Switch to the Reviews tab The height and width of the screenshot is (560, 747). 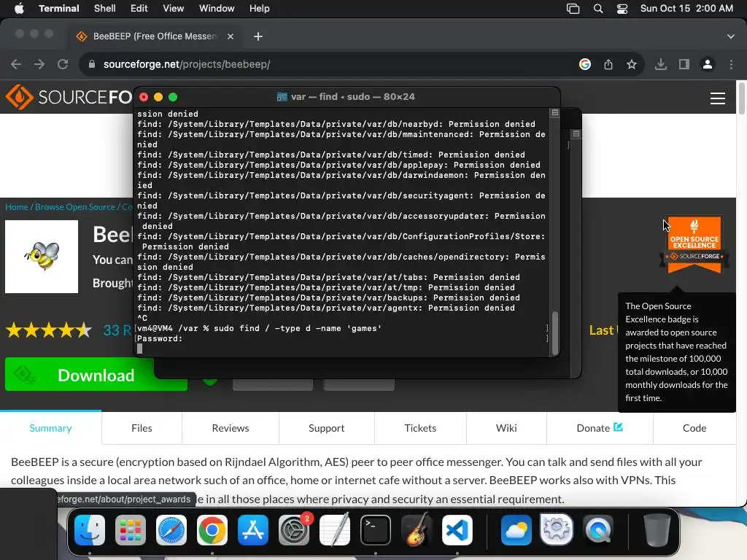tap(231, 427)
